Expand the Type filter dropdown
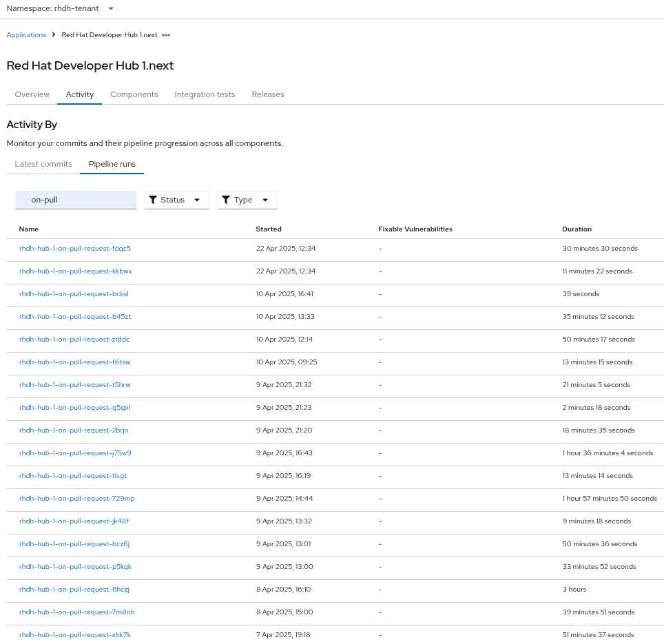The width and height of the screenshot is (664, 644). point(247,200)
